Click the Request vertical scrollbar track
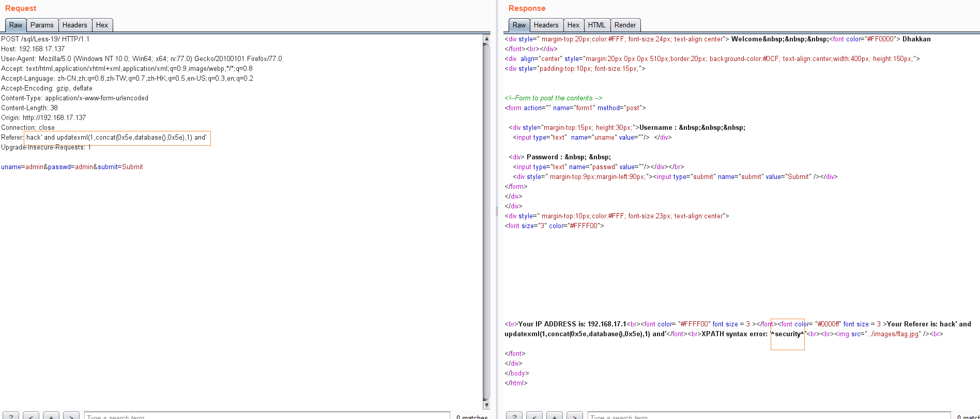Screen dimensions: 980x419 (x=486, y=222)
